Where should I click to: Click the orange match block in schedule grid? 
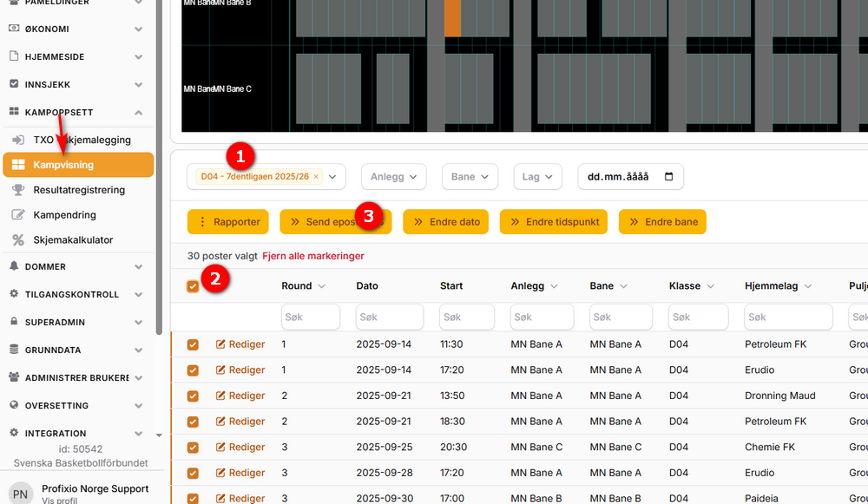tap(452, 17)
